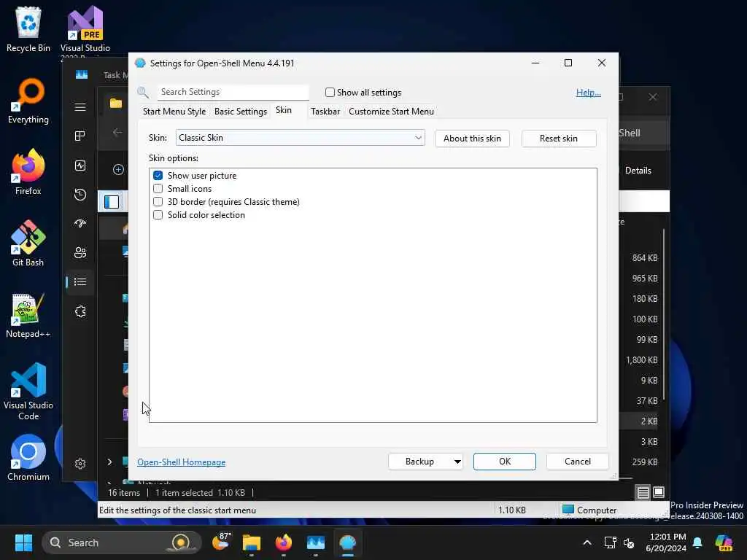The height and width of the screenshot is (560, 747).
Task: Select the Skin tab
Action: tap(284, 110)
